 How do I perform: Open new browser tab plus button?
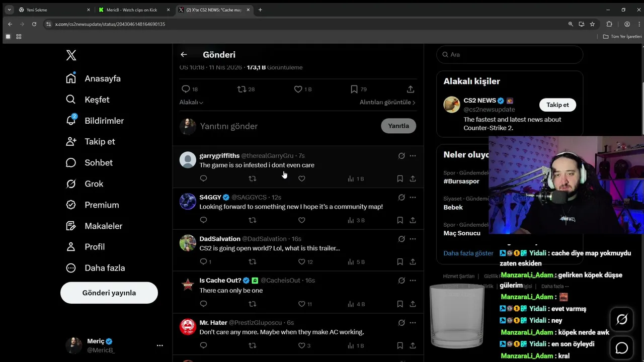[x=260, y=10]
